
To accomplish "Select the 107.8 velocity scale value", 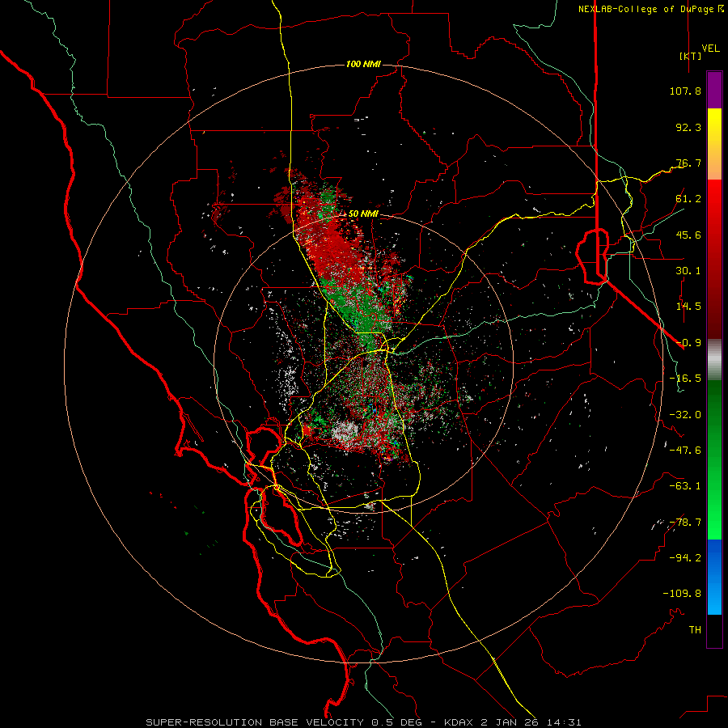I will tap(685, 91).
